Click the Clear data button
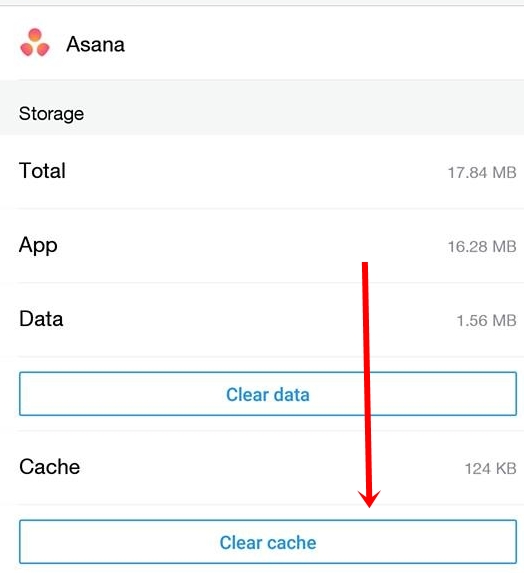Viewport: 524px width, 573px height. [x=268, y=394]
